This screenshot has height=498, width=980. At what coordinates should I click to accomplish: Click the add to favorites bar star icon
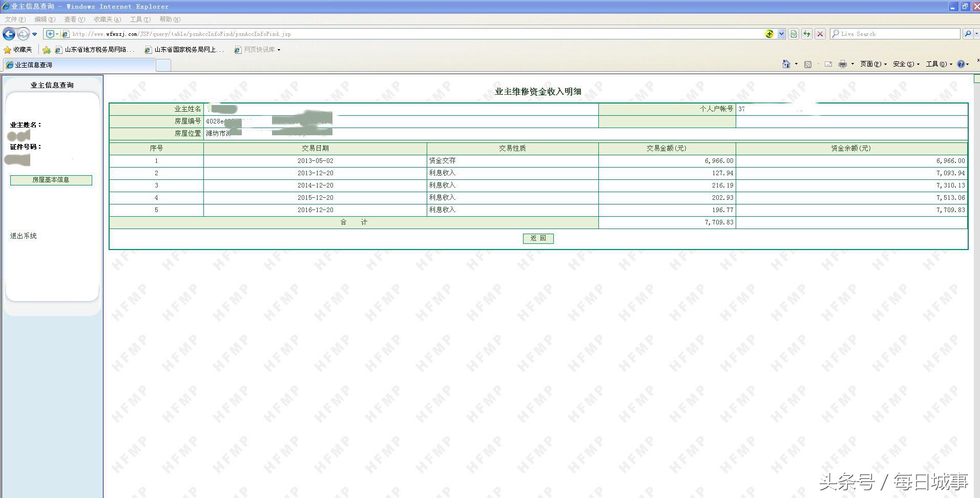tap(47, 50)
